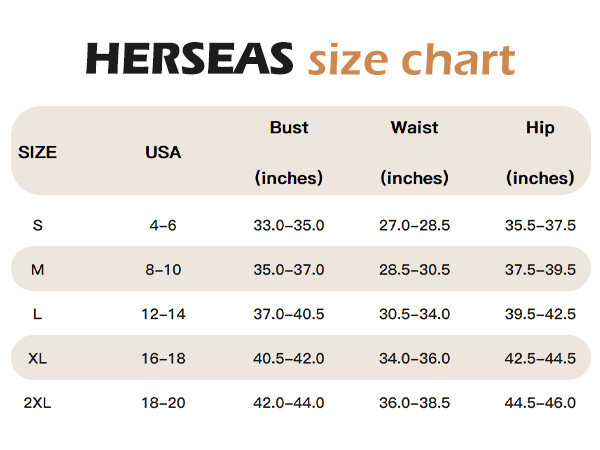This screenshot has height=450, width=600.
Task: Click the size L row label
Action: [37, 314]
